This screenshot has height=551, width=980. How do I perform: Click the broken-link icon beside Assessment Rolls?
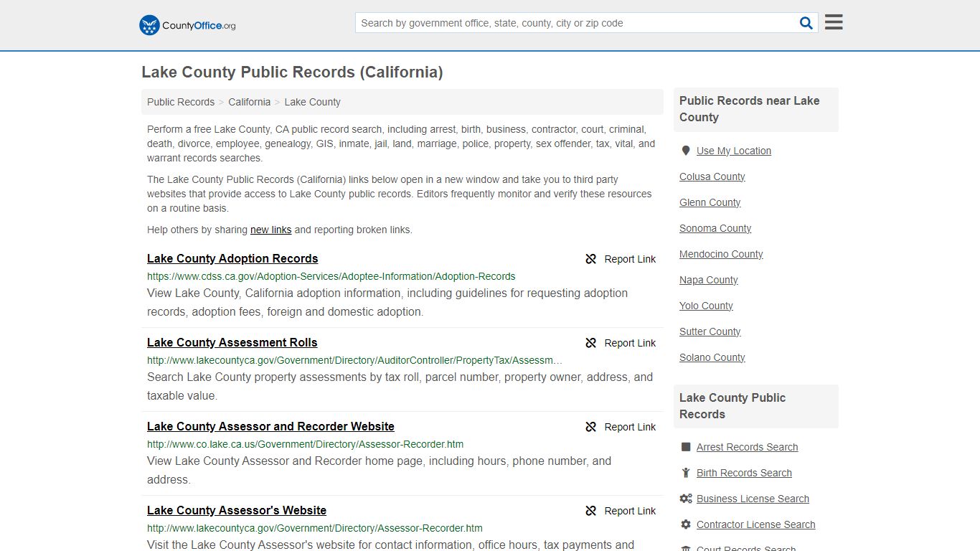coord(591,343)
